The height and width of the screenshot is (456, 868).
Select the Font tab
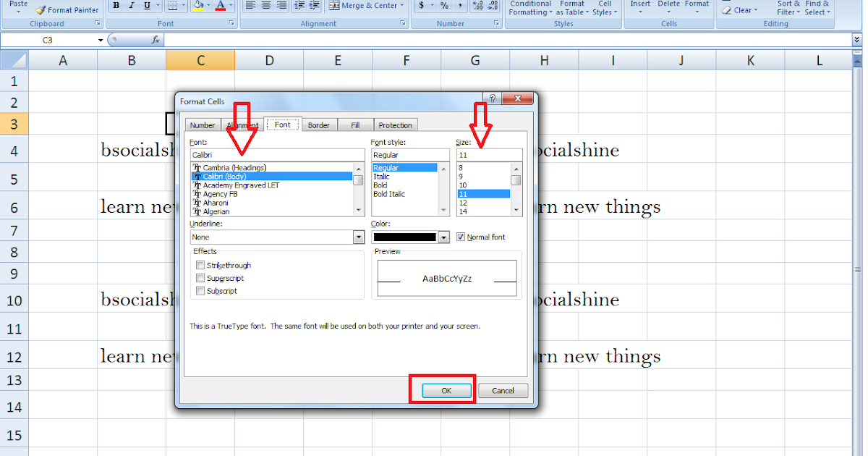[283, 124]
